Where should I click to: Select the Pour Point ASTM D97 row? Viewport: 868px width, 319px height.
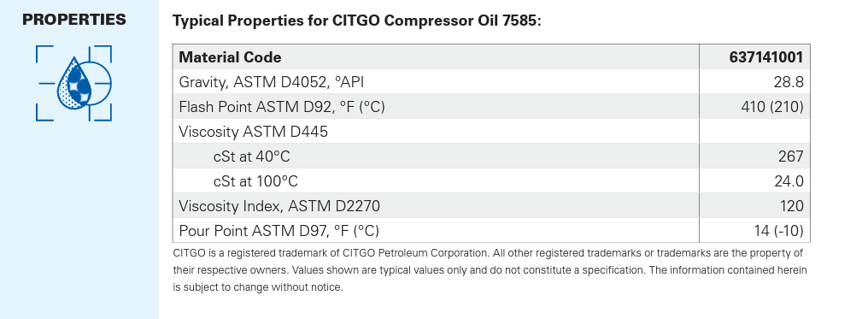(x=491, y=230)
